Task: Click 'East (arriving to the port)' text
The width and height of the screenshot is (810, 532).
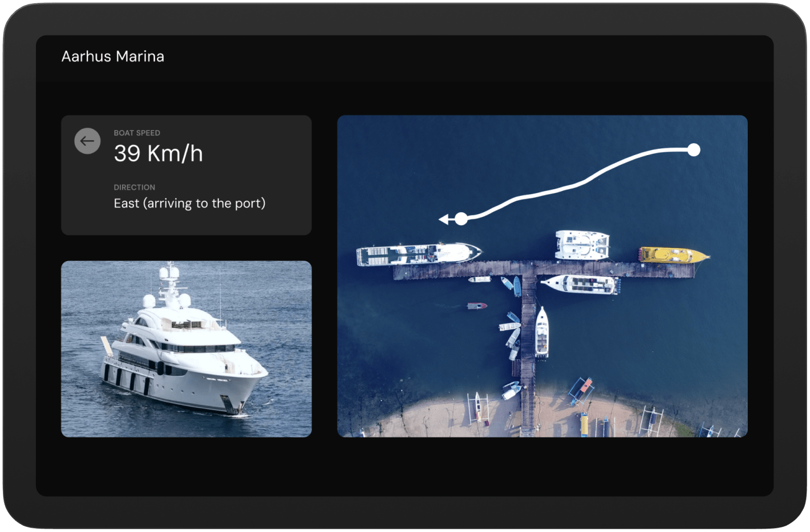Action: pyautogui.click(x=189, y=204)
